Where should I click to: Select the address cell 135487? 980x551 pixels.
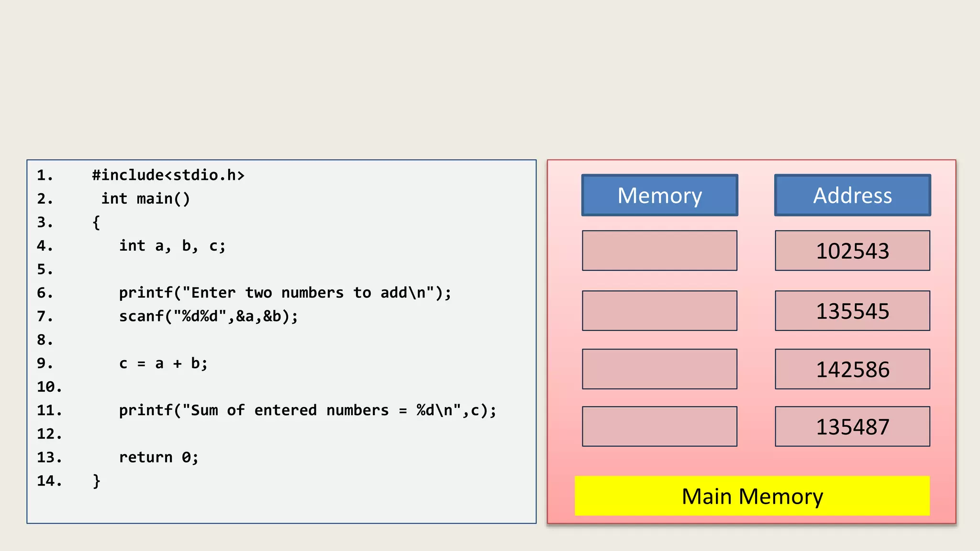pyautogui.click(x=852, y=427)
